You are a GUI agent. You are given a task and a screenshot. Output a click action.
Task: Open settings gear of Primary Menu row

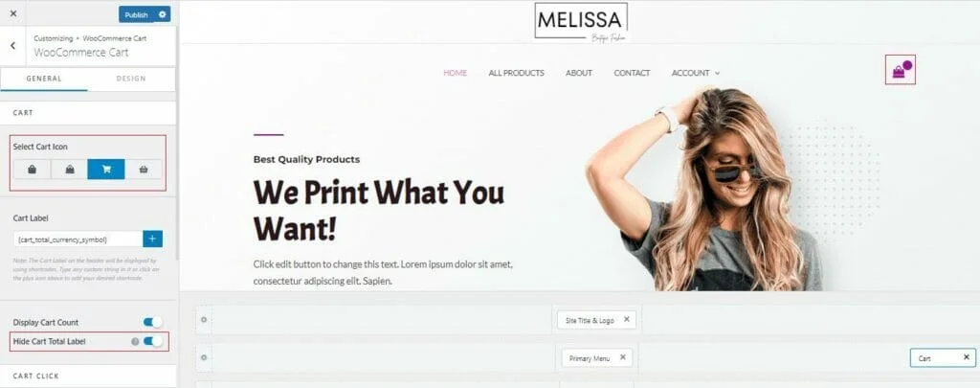[203, 357]
